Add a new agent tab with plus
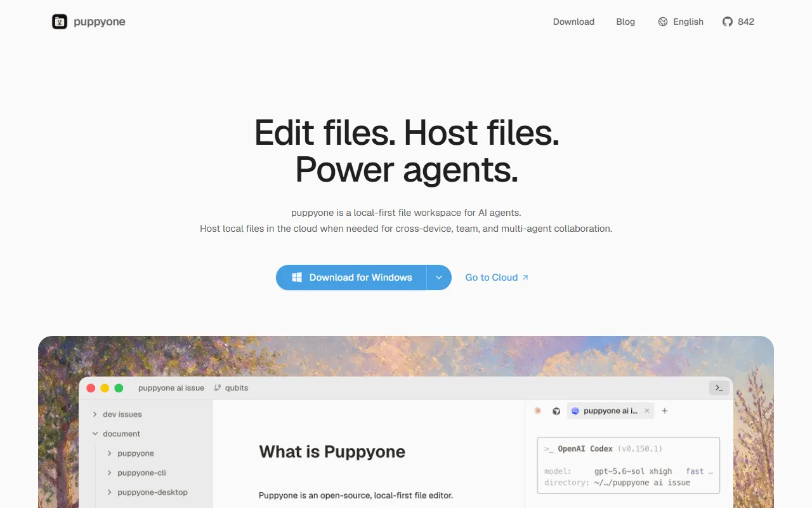Screen dimensions: 812x508 pyautogui.click(x=665, y=411)
